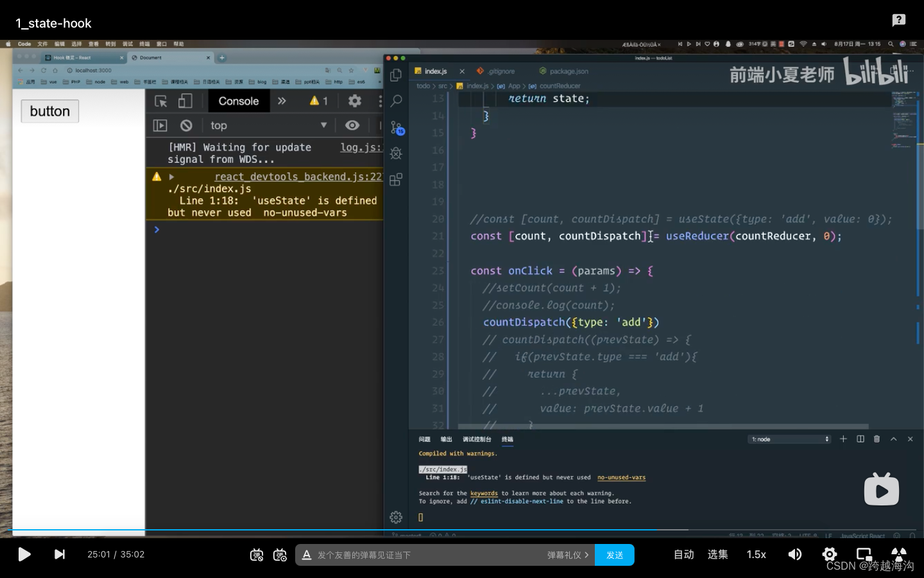Close the index.js editor tab
Screen dimensions: 924x578
coord(462,71)
